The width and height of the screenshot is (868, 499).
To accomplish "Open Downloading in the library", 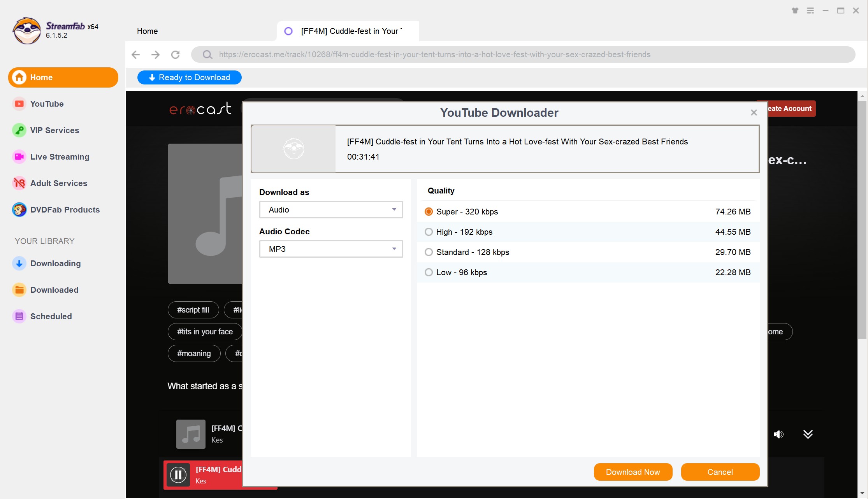I will click(x=56, y=264).
